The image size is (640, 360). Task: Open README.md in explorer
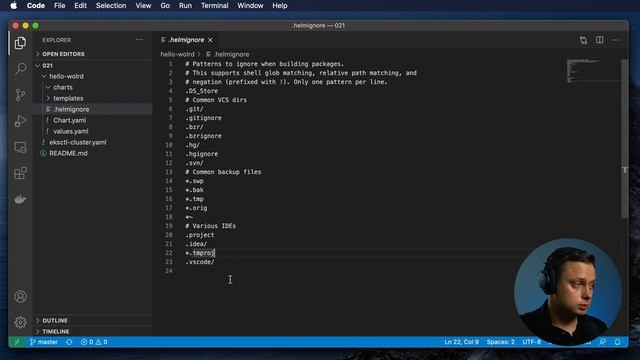coord(93,153)
